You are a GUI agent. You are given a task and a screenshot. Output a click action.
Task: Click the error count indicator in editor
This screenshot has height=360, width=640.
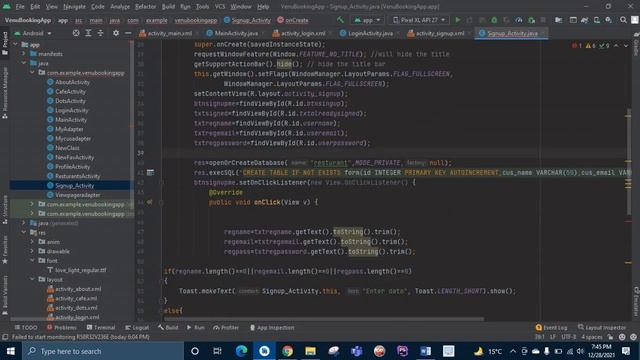[577, 46]
